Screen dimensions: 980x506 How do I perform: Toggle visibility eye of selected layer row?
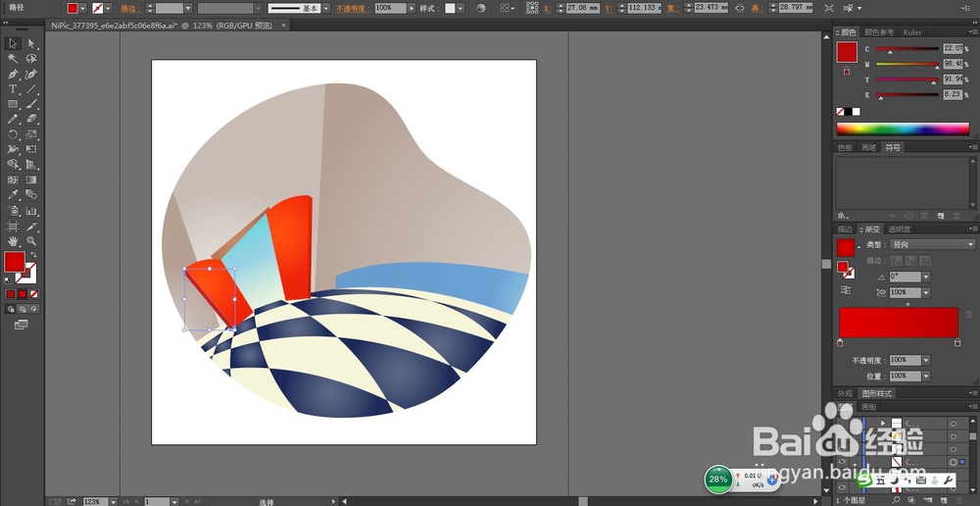click(x=842, y=462)
